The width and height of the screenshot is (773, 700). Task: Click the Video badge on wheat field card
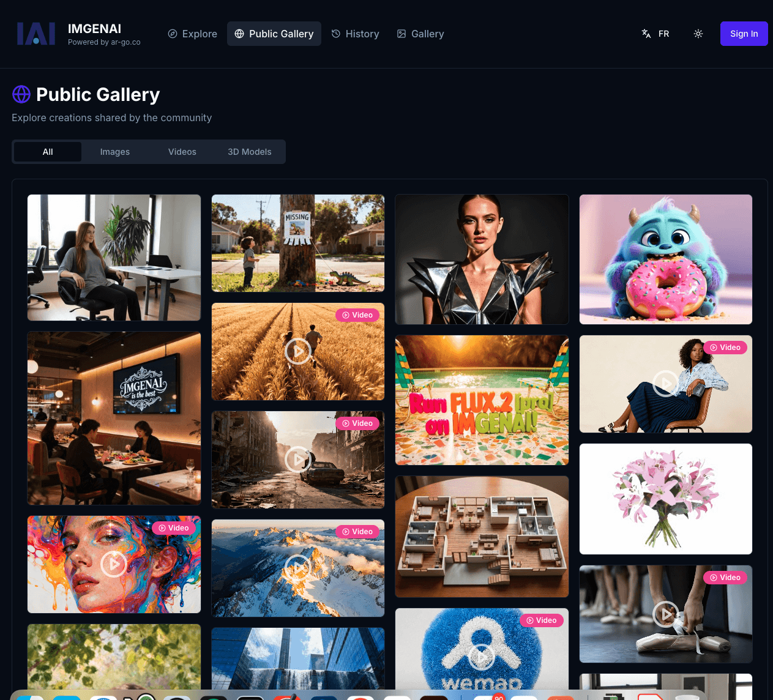pyautogui.click(x=357, y=315)
